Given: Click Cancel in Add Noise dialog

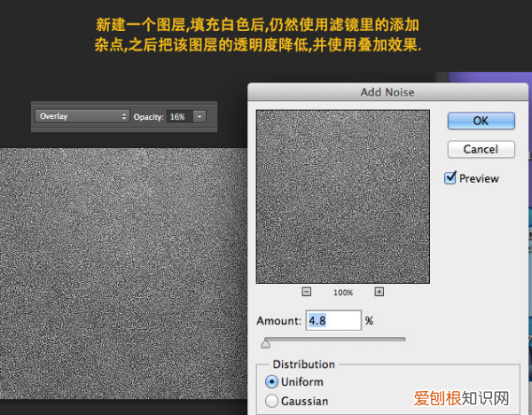Looking at the screenshot, I should [x=481, y=149].
